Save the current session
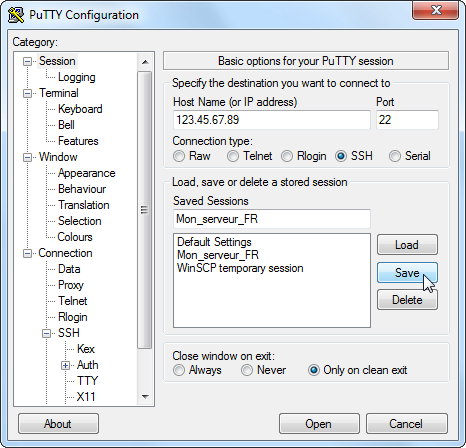This screenshot has height=448, width=466. click(407, 273)
